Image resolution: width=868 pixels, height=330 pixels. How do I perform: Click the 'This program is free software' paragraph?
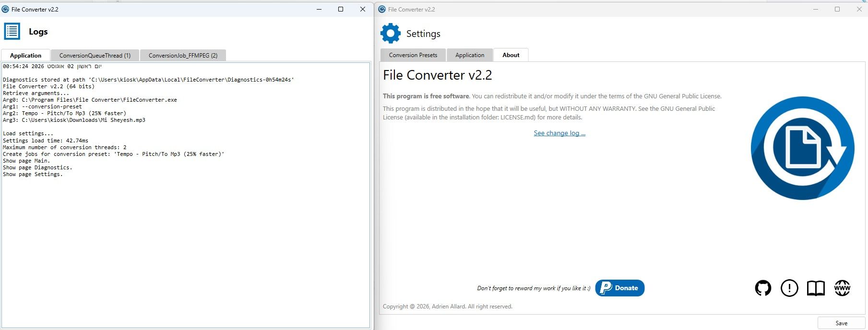click(x=552, y=96)
